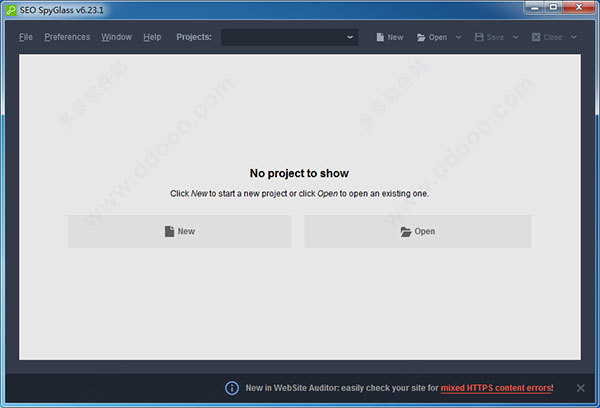Image resolution: width=600 pixels, height=408 pixels.
Task: Click the large New project button in center
Action: pos(179,231)
